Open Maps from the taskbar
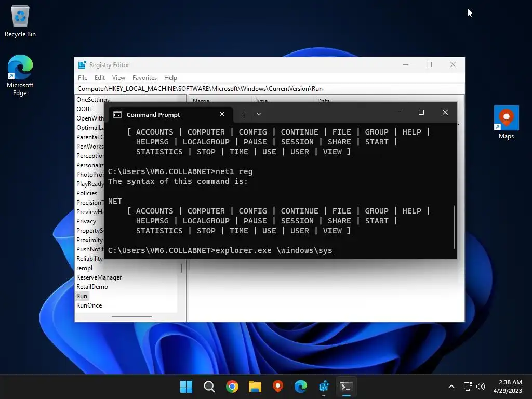532x399 pixels. coord(278,387)
